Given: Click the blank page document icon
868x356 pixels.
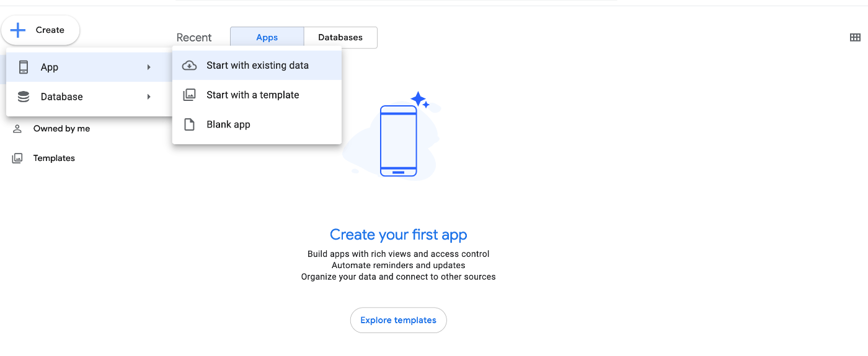Looking at the screenshot, I should [189, 124].
